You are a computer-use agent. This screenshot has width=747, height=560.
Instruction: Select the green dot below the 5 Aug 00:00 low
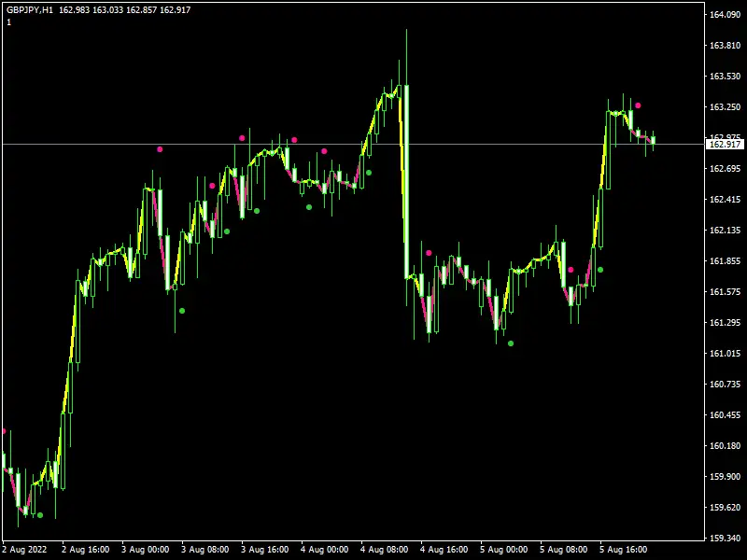pyautogui.click(x=511, y=343)
